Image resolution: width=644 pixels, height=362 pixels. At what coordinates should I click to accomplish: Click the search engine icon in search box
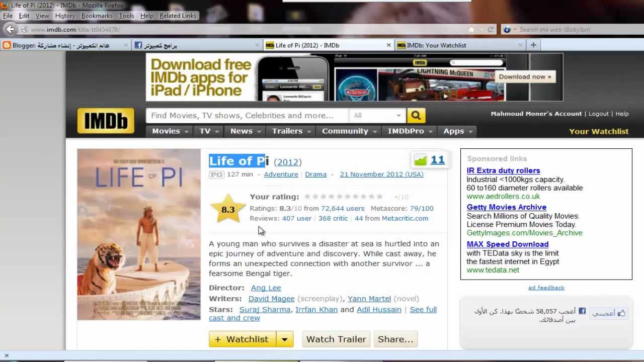pos(507,30)
